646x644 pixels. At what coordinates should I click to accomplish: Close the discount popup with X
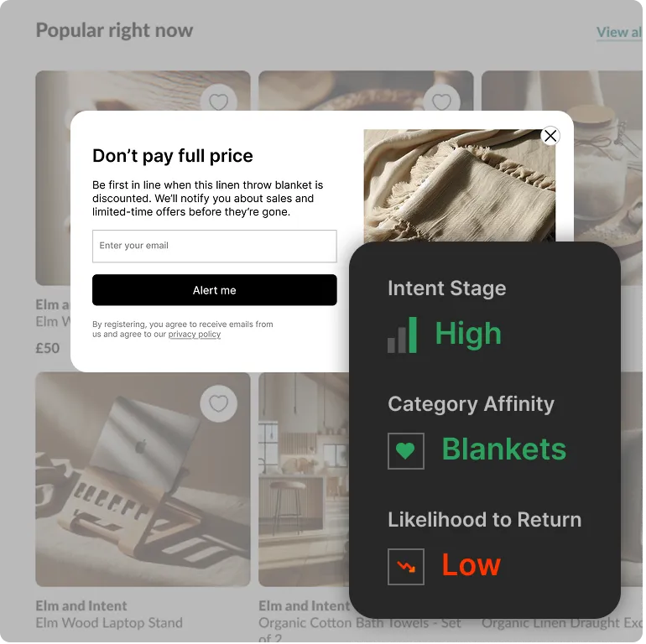click(552, 137)
